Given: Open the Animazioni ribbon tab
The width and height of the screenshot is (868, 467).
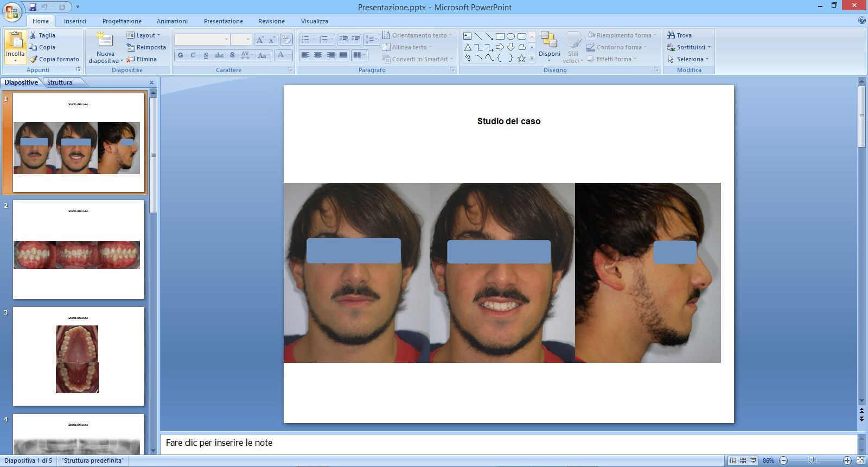Looking at the screenshot, I should tap(172, 21).
